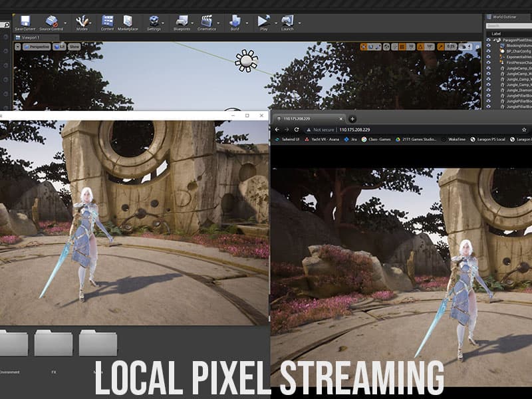
Task: Open the Build options dropdown arrow
Action: (x=247, y=23)
